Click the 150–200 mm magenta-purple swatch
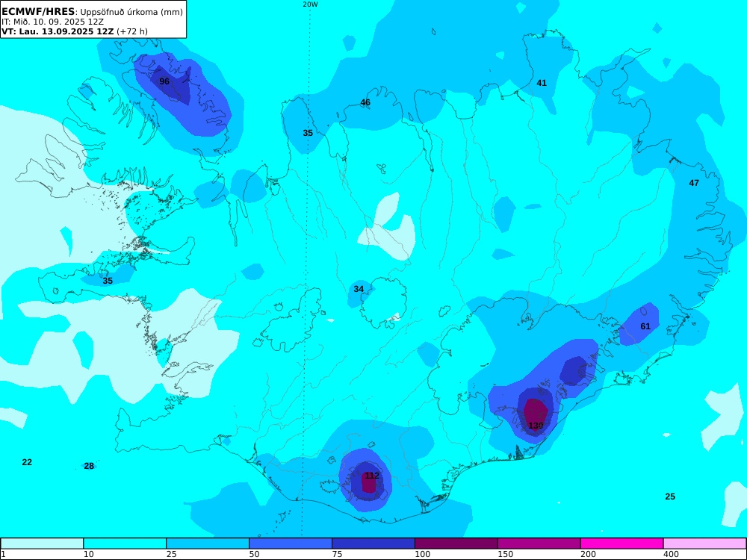This screenshot has height=560, width=747. [x=539, y=544]
